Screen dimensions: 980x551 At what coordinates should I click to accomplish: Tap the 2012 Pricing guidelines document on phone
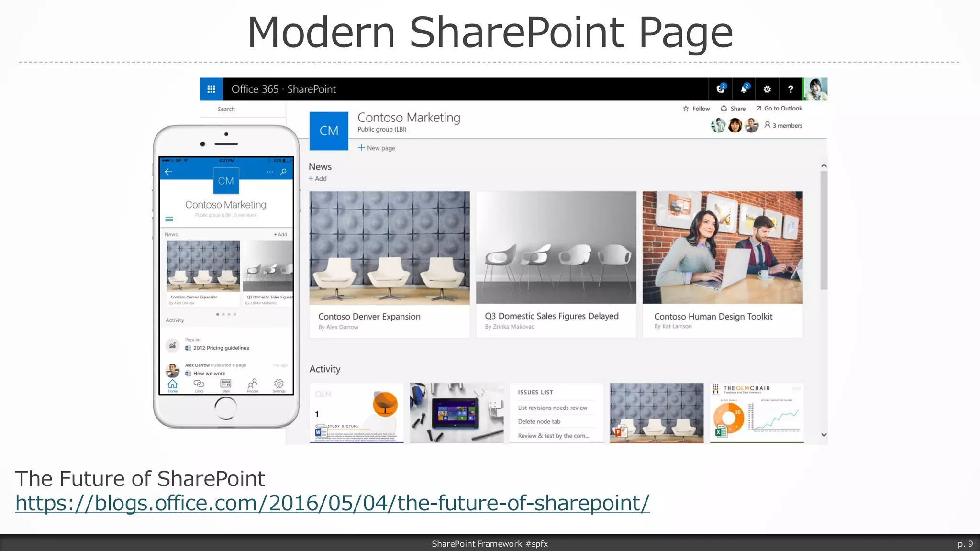(217, 348)
